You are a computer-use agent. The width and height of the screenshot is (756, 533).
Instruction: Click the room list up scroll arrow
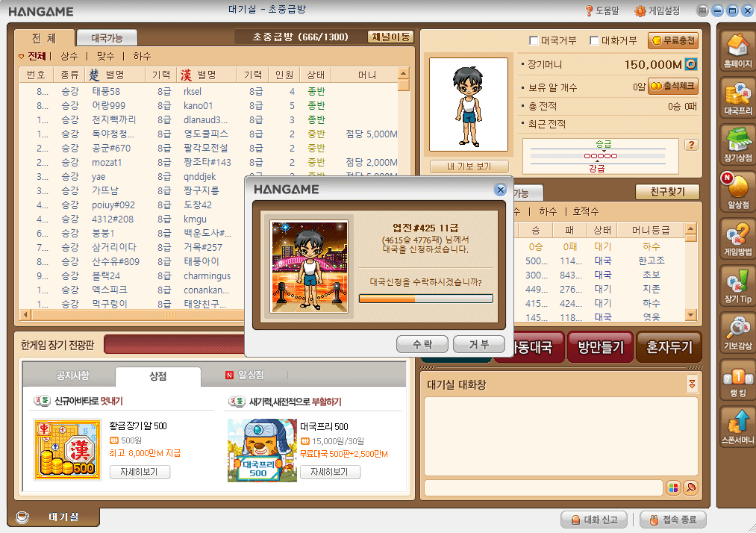[404, 73]
